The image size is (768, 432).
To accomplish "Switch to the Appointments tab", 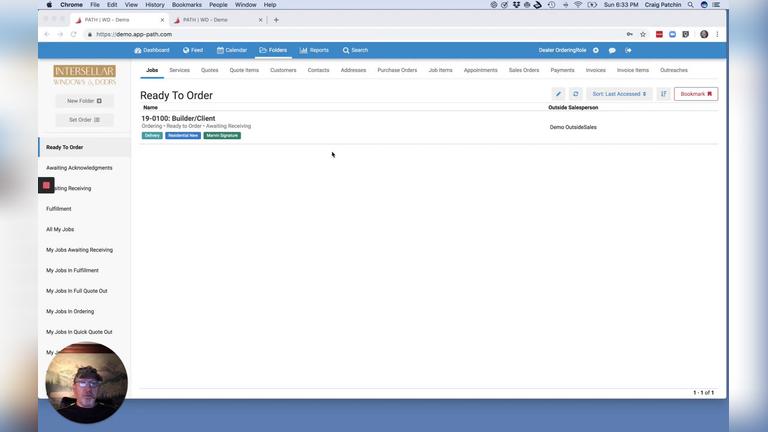I will [480, 70].
